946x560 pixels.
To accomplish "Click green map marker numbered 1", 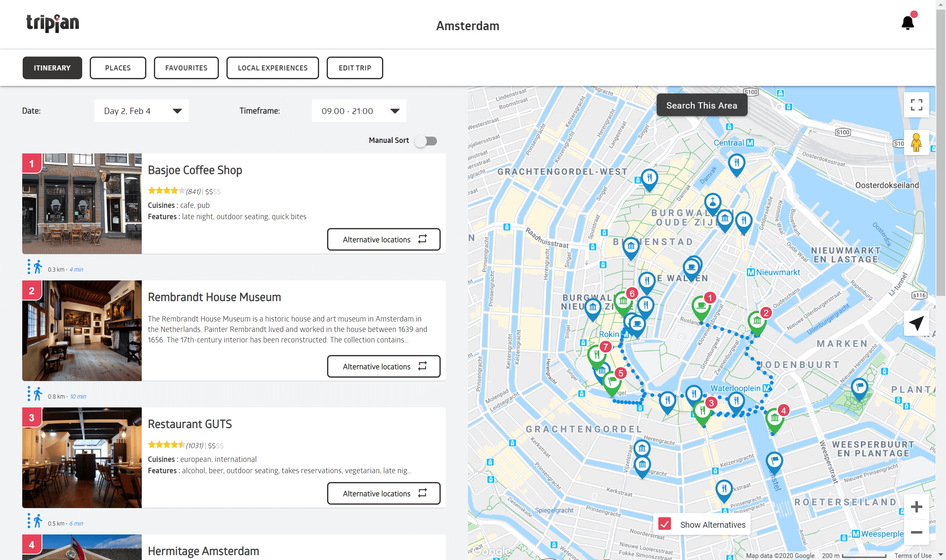I will 702,308.
